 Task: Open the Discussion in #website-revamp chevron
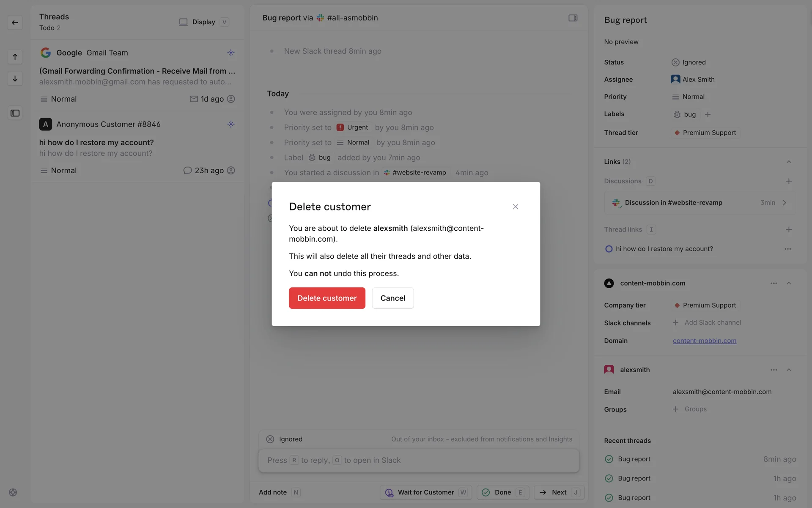784,203
